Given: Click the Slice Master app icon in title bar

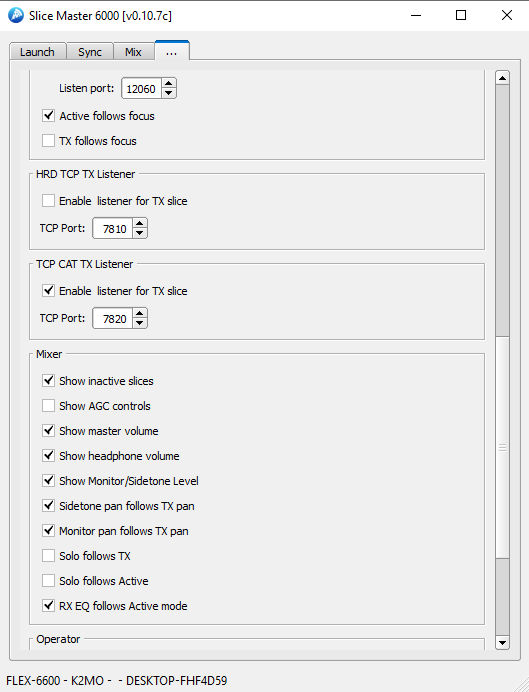Looking at the screenshot, I should [16, 15].
